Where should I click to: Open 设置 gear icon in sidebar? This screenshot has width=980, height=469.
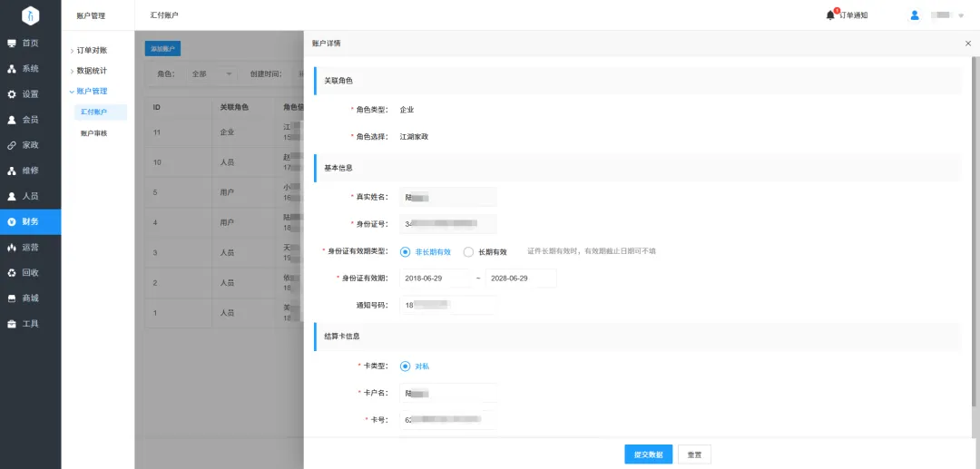12,94
